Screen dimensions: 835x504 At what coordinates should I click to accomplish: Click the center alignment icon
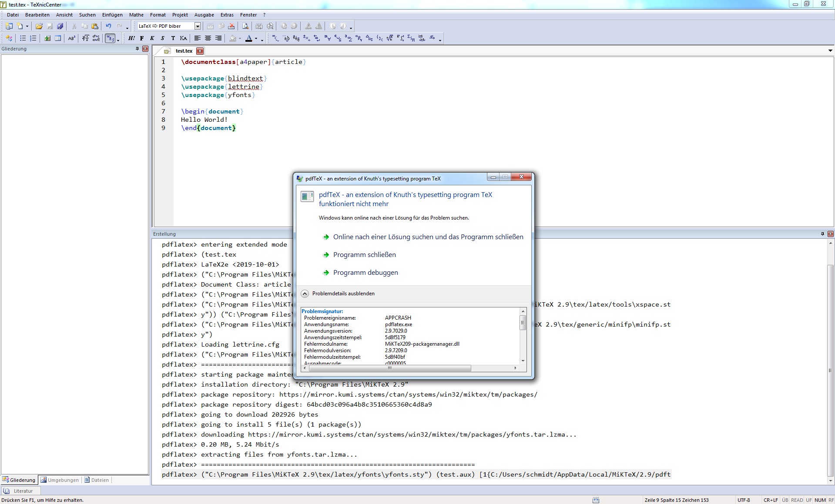click(208, 38)
